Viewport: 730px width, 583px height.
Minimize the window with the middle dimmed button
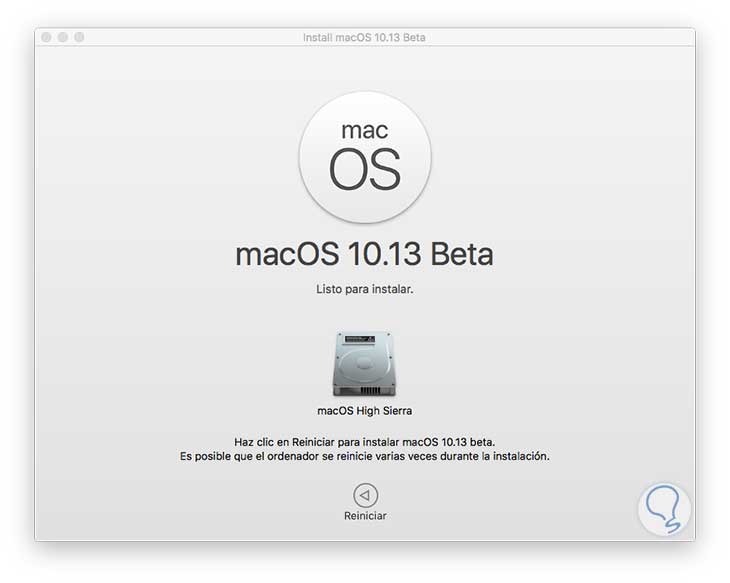coord(63,37)
